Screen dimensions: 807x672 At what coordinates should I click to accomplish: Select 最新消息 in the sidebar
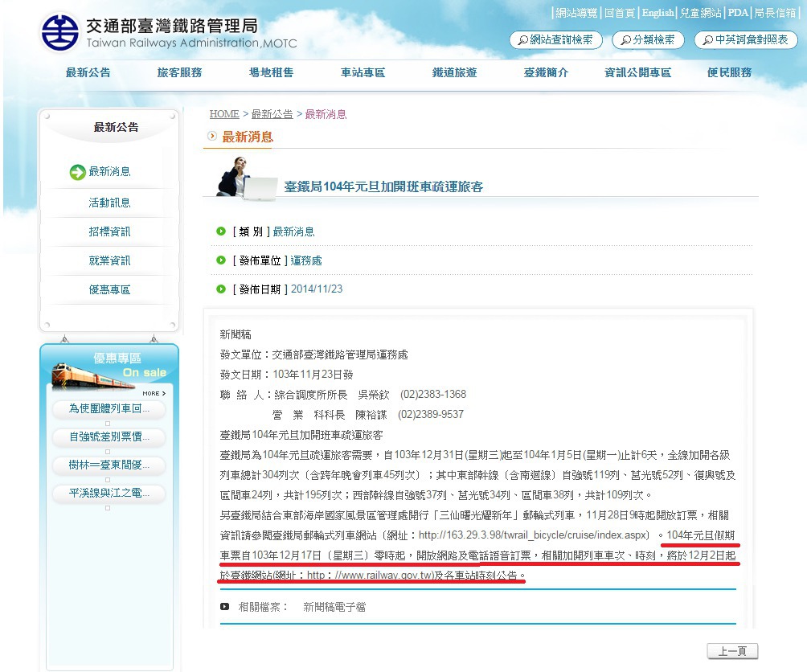pyautogui.click(x=109, y=171)
